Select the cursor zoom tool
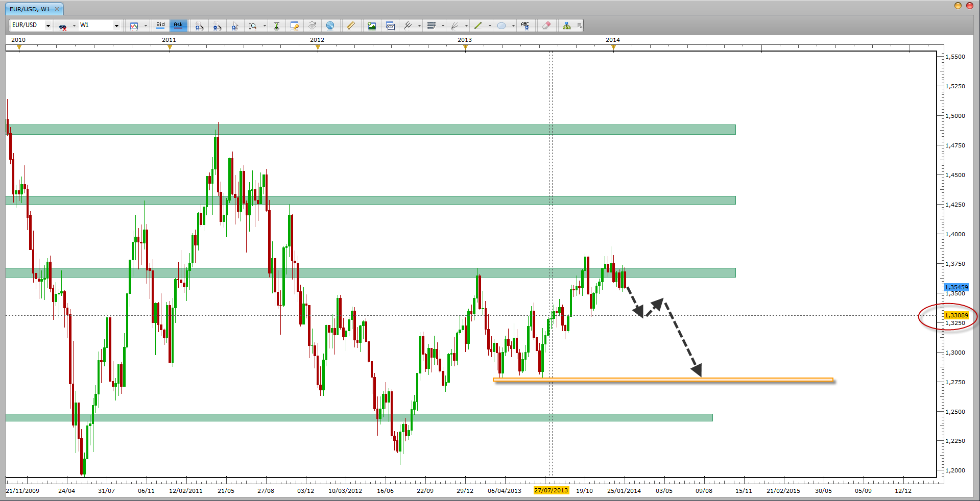980x501 pixels. click(x=235, y=26)
